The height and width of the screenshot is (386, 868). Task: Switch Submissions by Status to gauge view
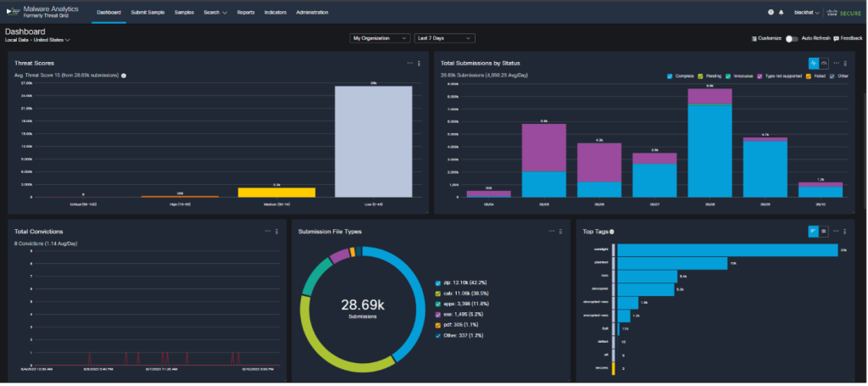[x=823, y=63]
